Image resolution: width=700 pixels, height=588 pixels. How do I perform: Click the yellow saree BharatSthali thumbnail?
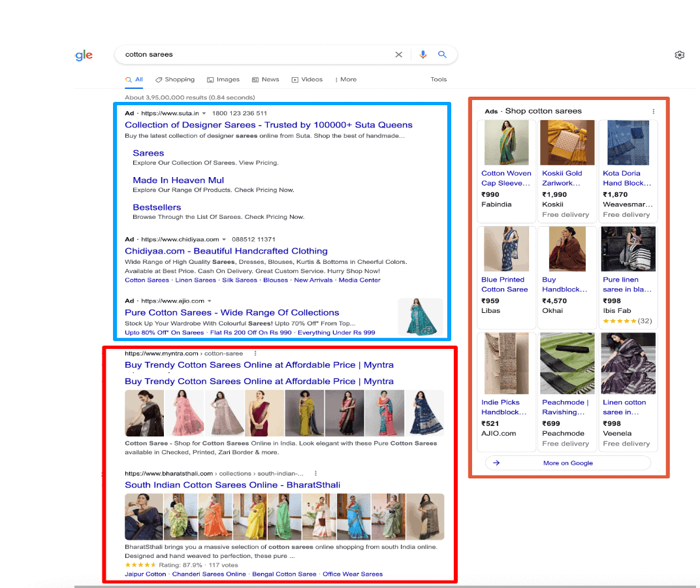pos(250,517)
